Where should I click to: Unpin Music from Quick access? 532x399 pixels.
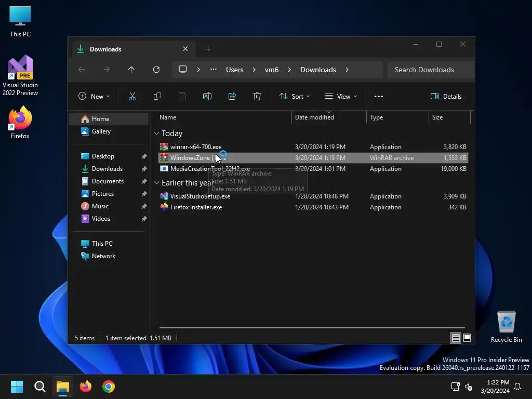coord(144,206)
